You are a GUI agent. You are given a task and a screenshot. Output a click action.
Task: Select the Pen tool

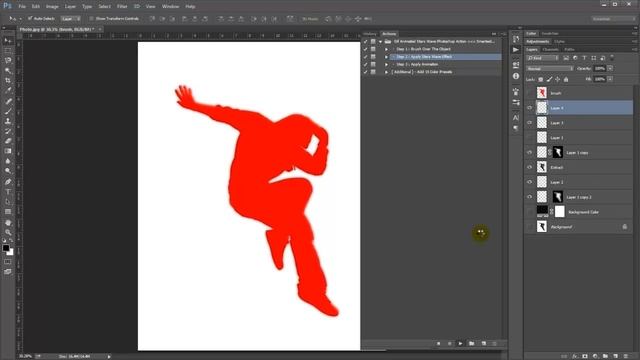[x=8, y=182]
